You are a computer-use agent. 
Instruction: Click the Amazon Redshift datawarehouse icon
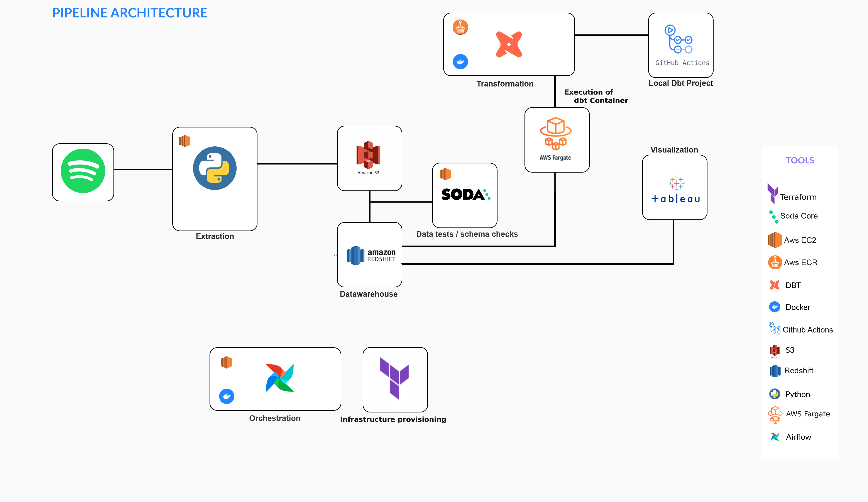point(371,255)
